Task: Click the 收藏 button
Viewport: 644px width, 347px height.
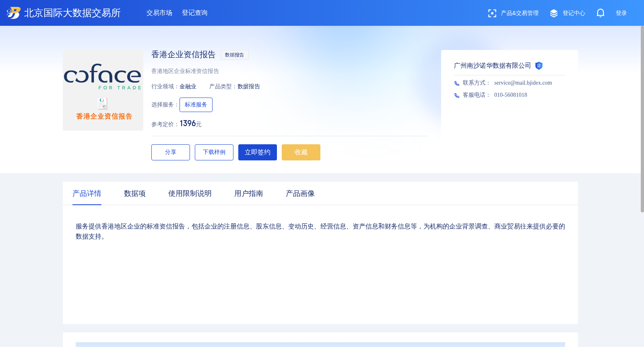Action: (301, 152)
